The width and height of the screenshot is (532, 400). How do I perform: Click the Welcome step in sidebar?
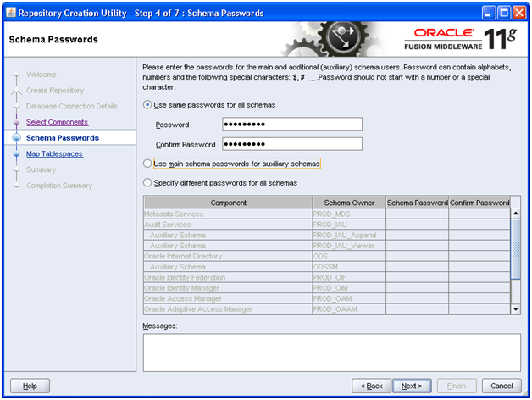point(41,75)
